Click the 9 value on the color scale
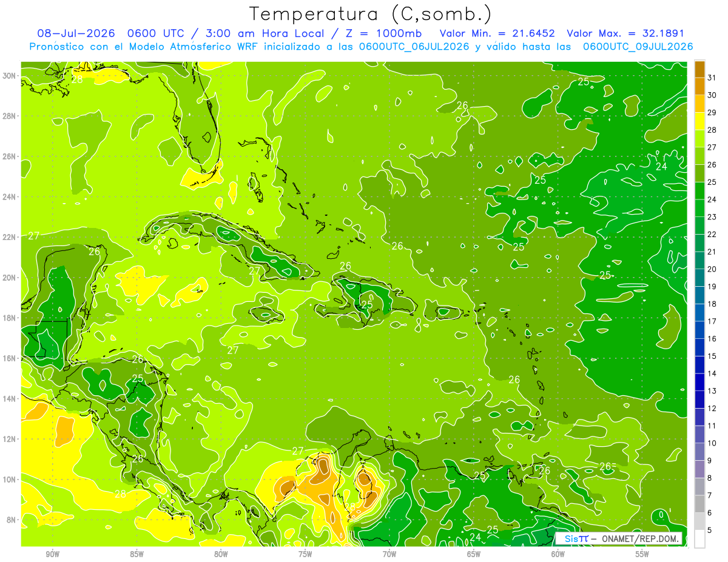The height and width of the screenshot is (562, 728). click(710, 461)
